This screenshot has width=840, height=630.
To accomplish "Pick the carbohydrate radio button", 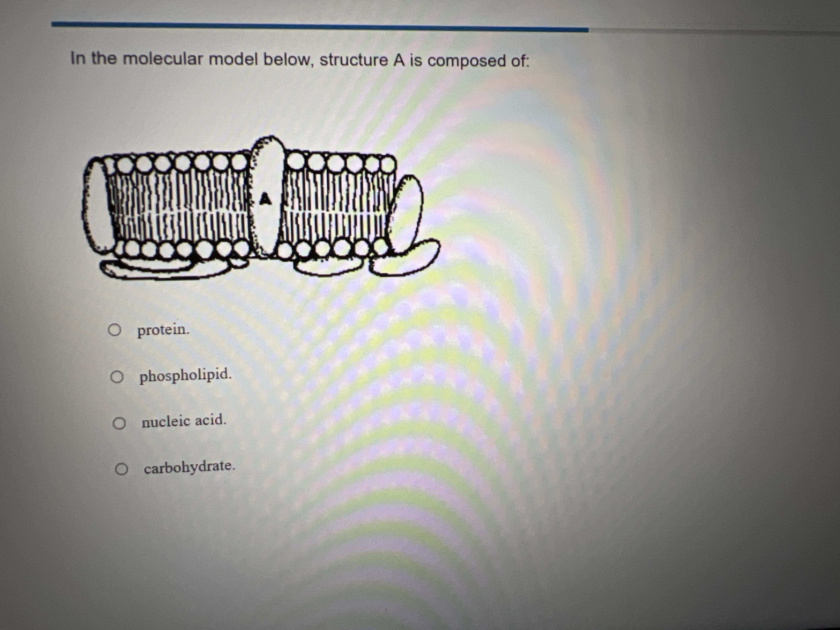I will 121,469.
